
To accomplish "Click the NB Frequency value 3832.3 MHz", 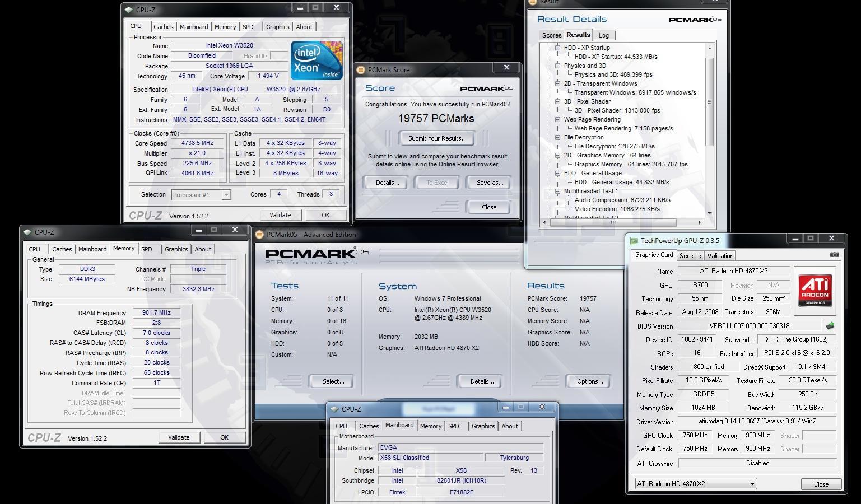I will 198,289.
